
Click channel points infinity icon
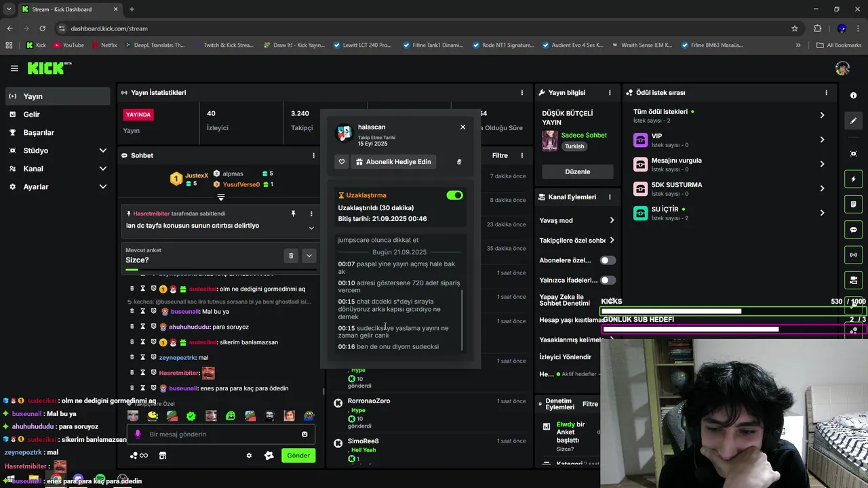point(138,455)
